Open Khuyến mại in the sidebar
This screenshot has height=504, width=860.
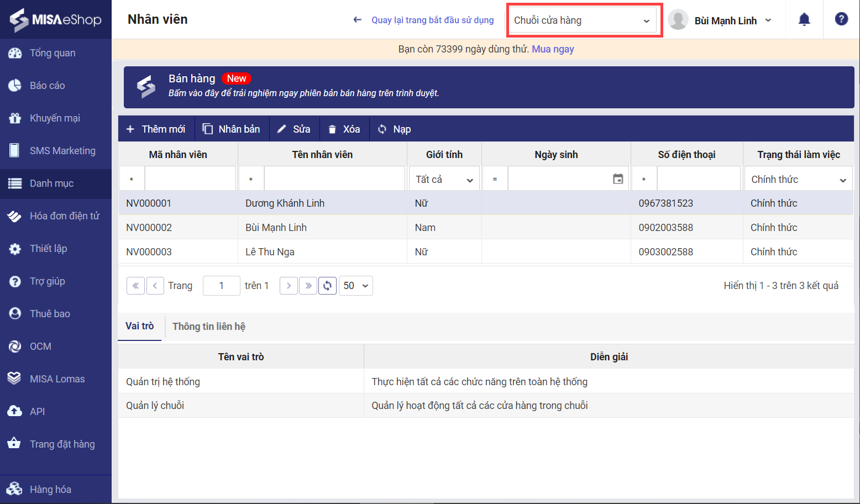tap(55, 118)
